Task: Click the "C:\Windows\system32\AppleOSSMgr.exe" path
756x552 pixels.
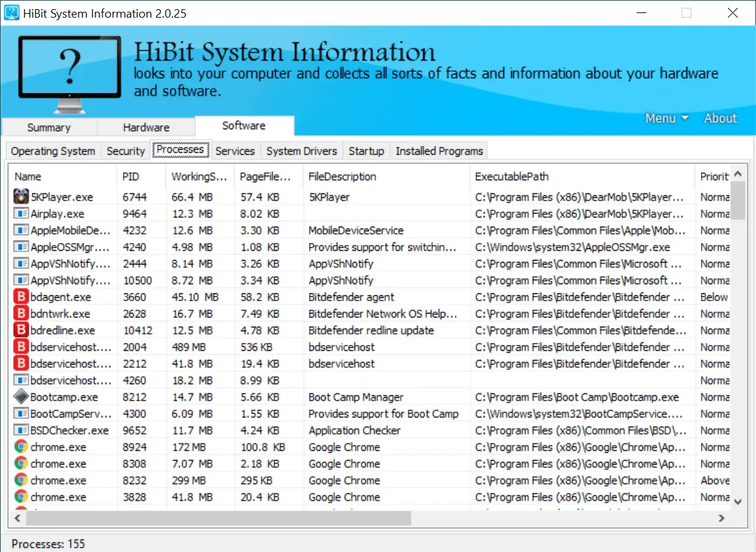Action: click(x=573, y=247)
